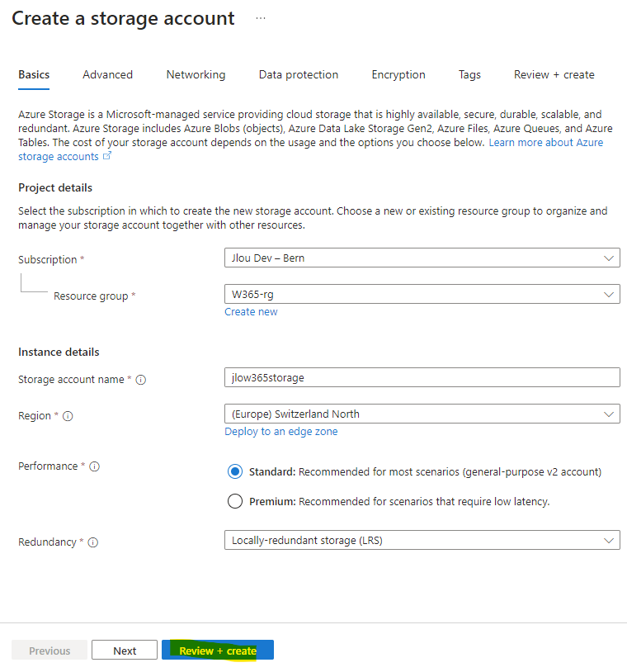The image size is (627, 672).
Task: Click the Storage account name info icon
Action: 141,380
